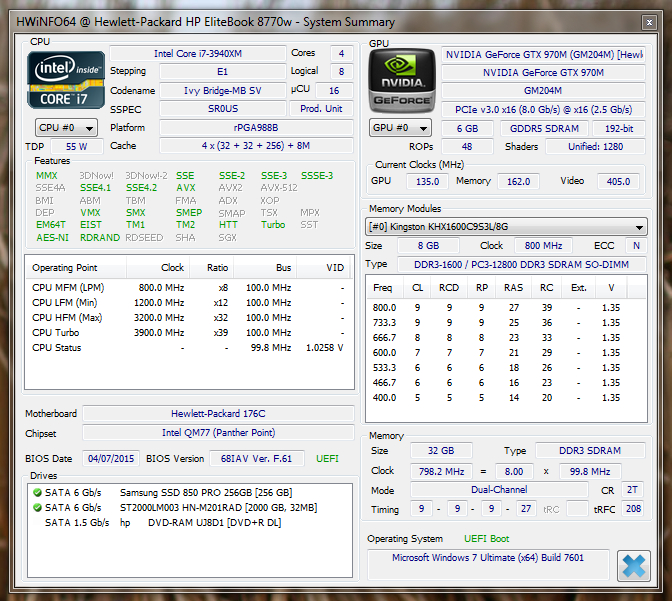Click the RCD column header

(449, 288)
